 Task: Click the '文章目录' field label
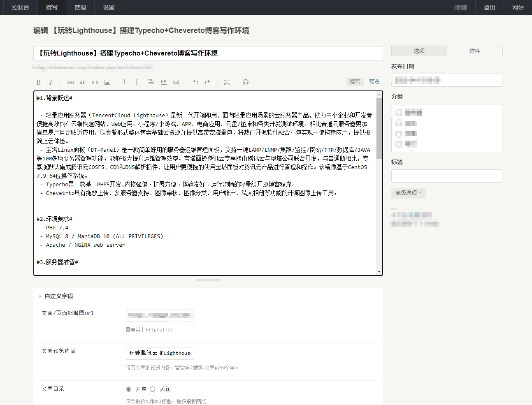coord(53,389)
